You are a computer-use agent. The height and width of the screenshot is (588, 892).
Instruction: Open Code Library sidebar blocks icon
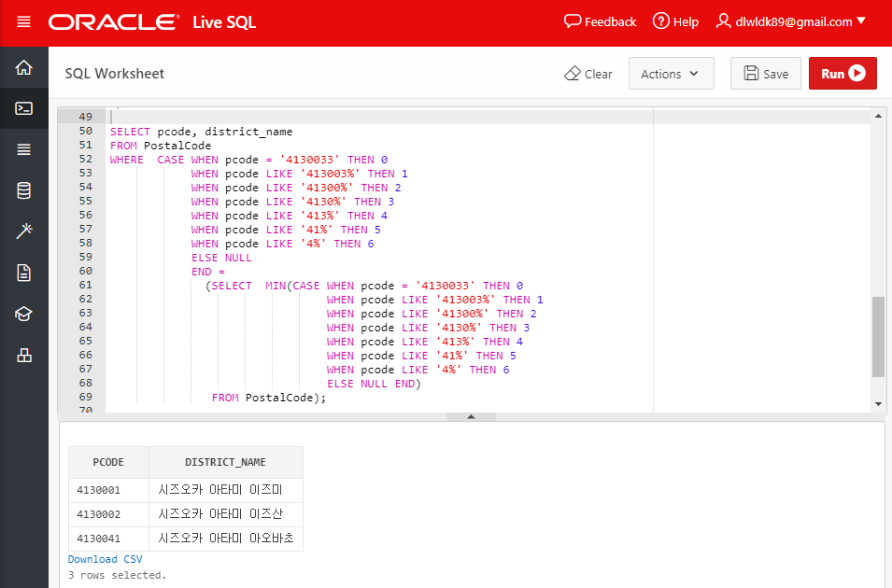click(24, 356)
